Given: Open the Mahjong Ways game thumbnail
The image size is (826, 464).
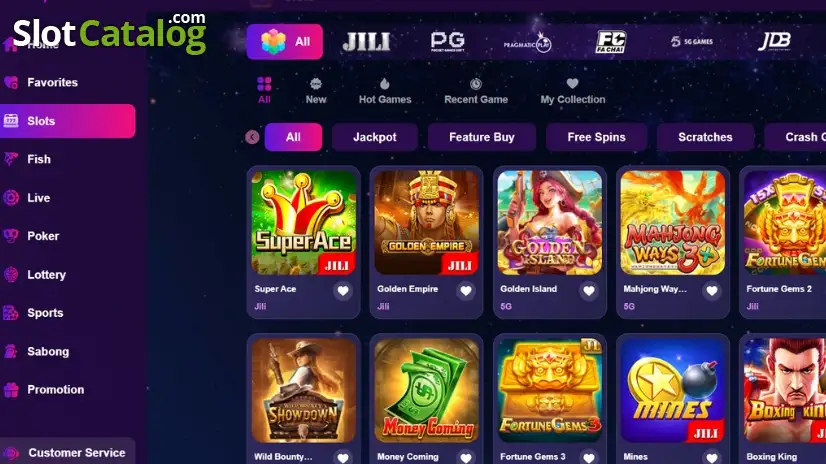Looking at the screenshot, I should pyautogui.click(x=673, y=222).
